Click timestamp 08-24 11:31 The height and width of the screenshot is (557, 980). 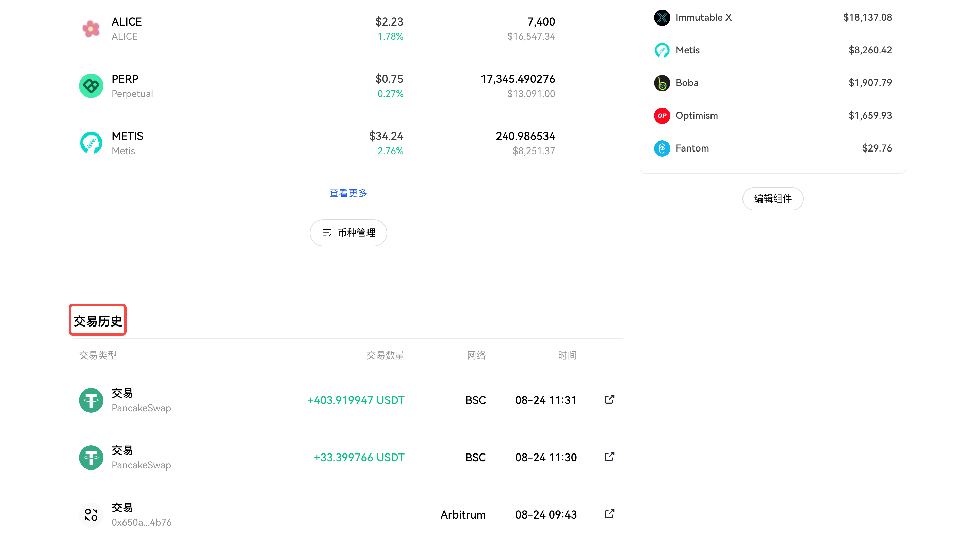pos(546,400)
